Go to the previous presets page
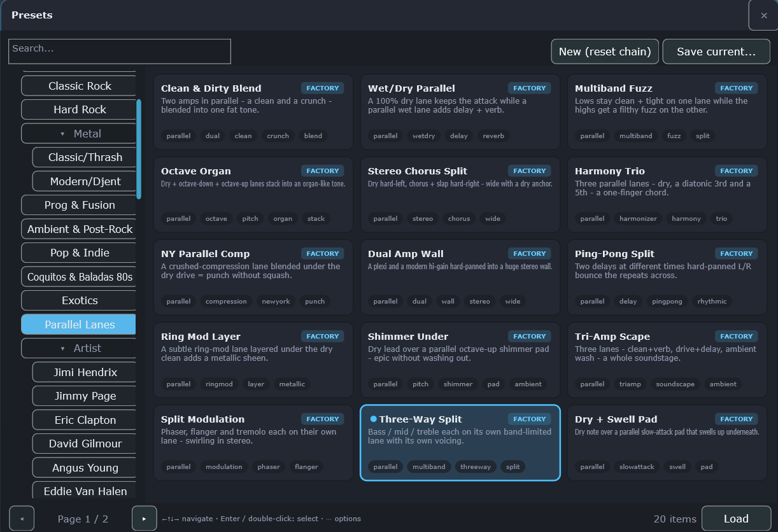 (22, 519)
